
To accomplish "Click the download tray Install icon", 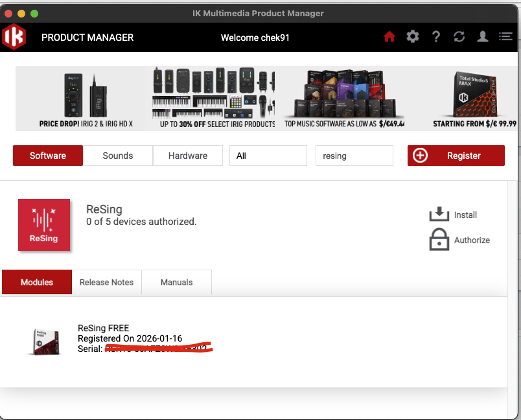I will [x=439, y=214].
